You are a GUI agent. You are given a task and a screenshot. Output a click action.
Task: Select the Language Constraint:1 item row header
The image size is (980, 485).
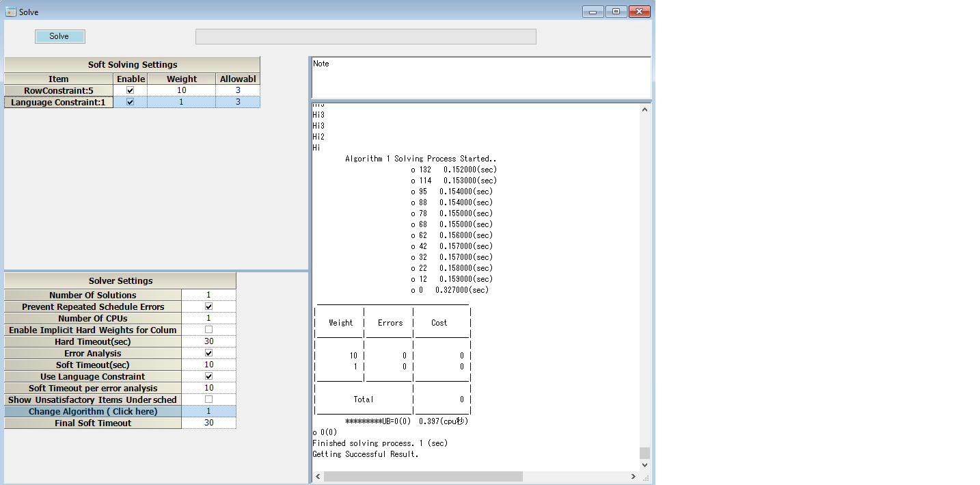59,102
